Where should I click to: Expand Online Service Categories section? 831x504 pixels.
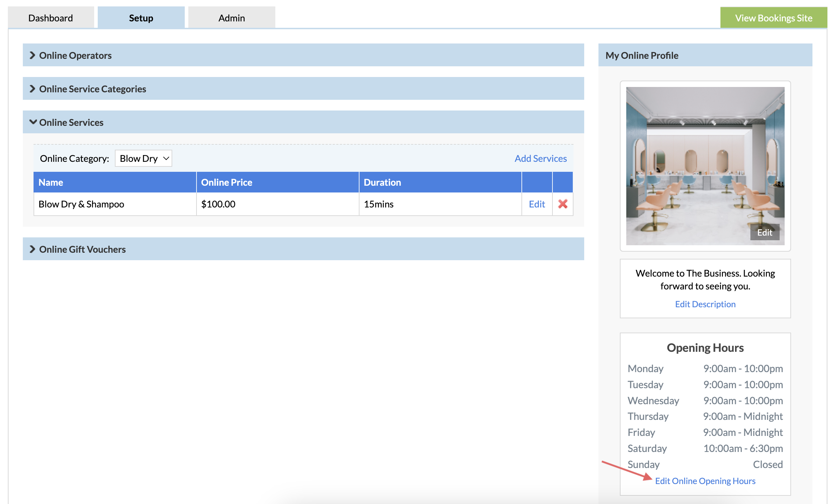(x=92, y=89)
